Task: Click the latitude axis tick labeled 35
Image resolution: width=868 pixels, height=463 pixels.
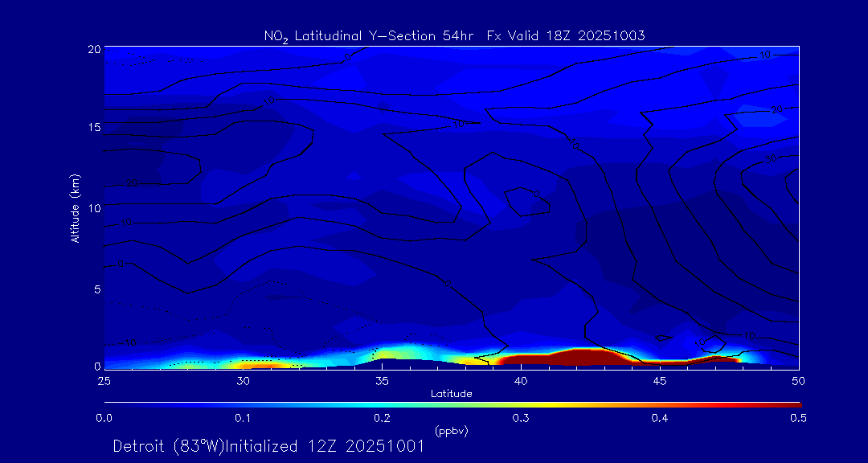Action: pyautogui.click(x=382, y=379)
